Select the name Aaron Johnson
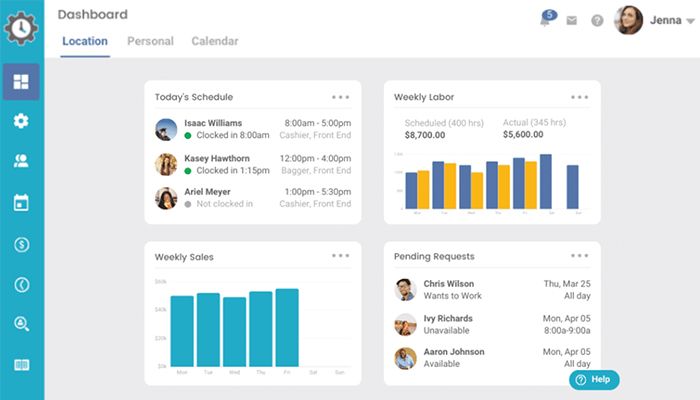700x400 pixels. tap(454, 352)
